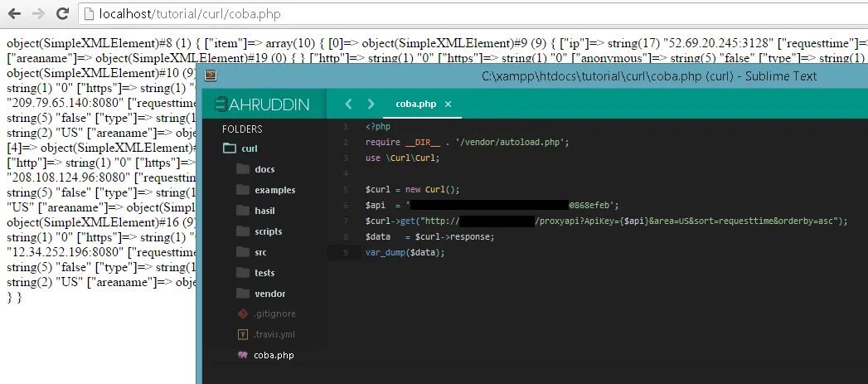Click the address bar URL field
The image size is (868, 384).
[474, 14]
